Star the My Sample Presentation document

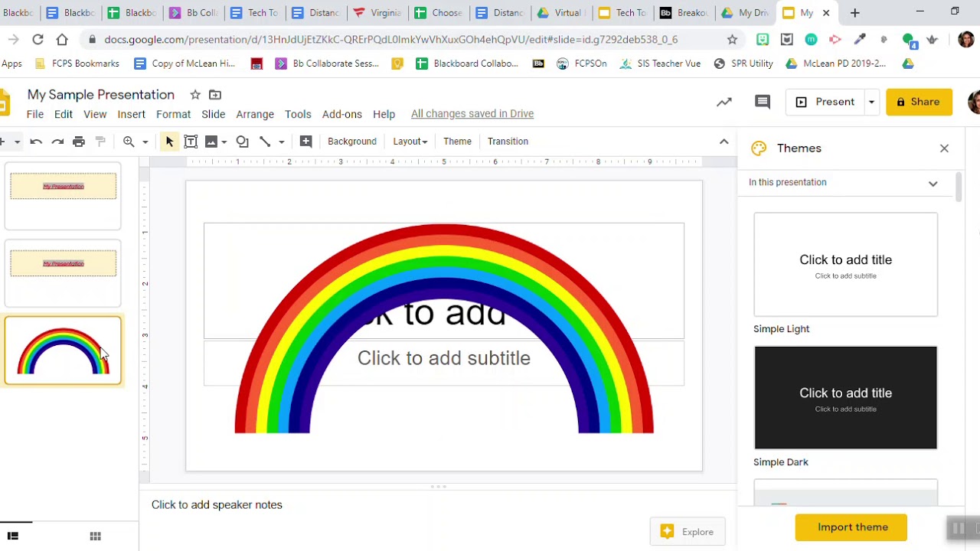195,95
